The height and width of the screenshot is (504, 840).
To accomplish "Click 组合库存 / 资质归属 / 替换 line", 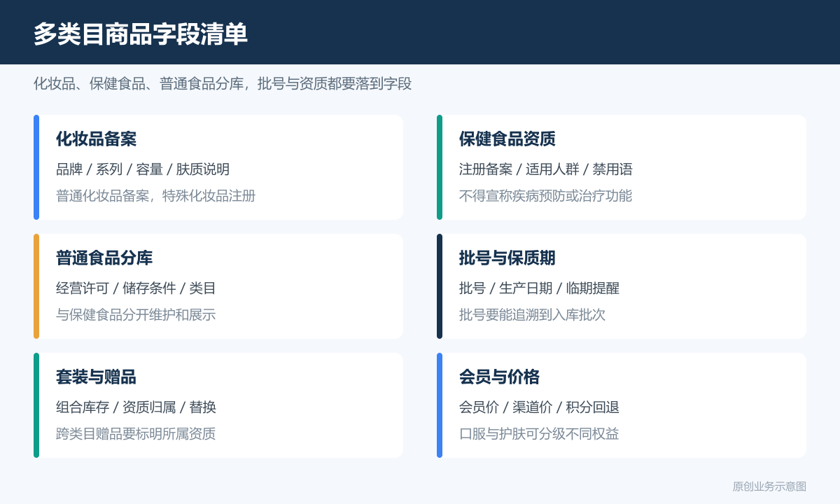I will pos(136,407).
